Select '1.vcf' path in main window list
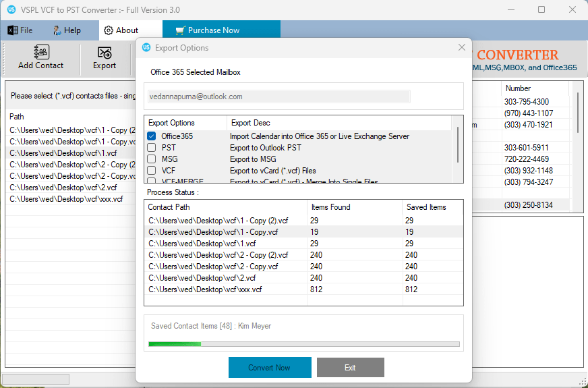Screen dimensions: 588x388 point(63,153)
